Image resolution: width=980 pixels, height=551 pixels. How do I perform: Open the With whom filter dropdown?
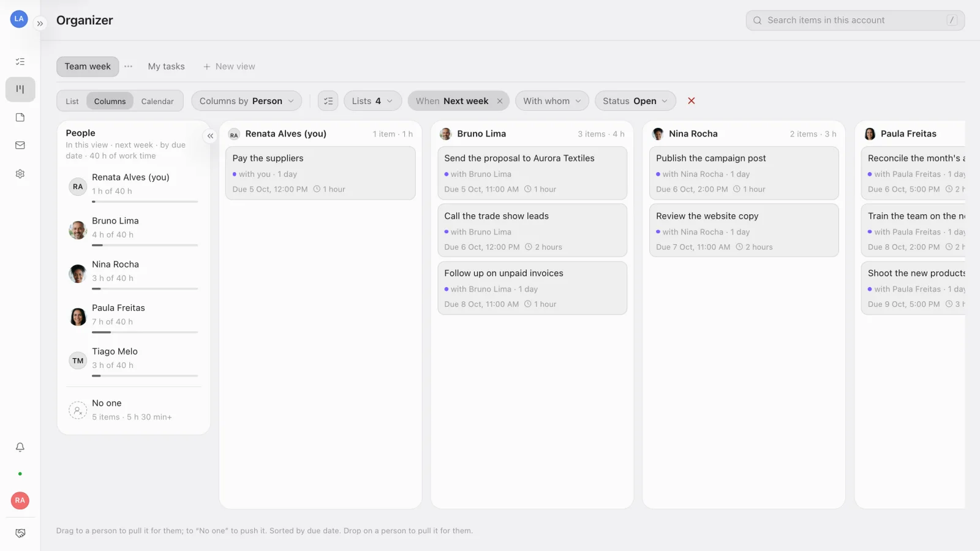pyautogui.click(x=552, y=101)
